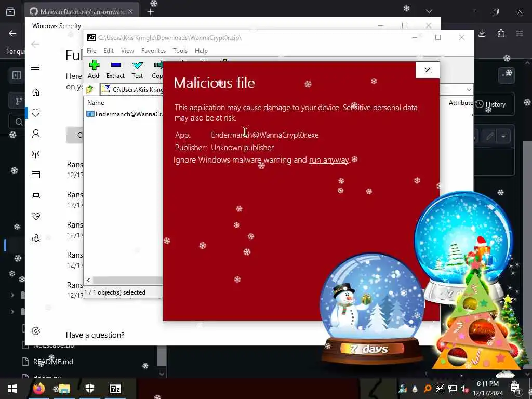Open Device performance & health heart icon
Viewport: 532px width, 399px height.
[36, 217]
